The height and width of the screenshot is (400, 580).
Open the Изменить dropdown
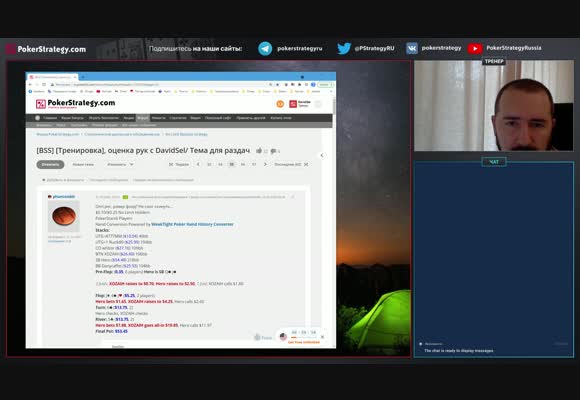[120, 164]
